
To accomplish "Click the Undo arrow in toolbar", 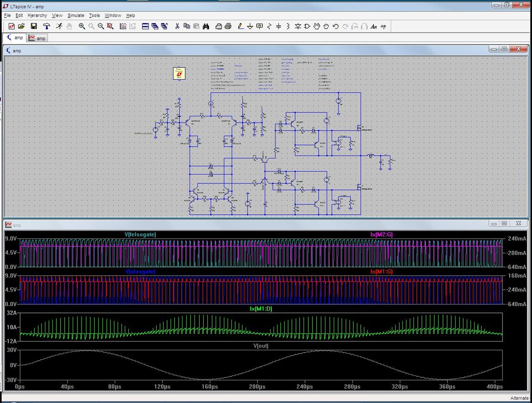I will pyautogui.click(x=336, y=26).
